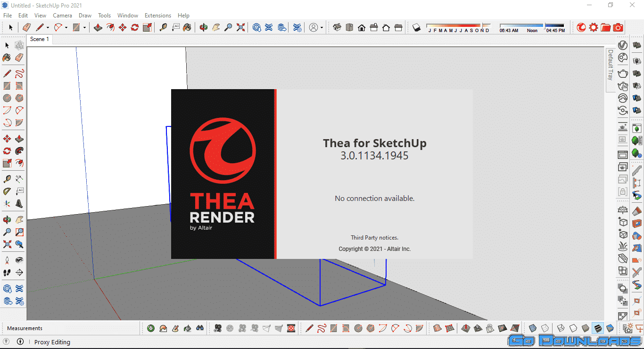Open the Thea Render main window icon

[581, 27]
